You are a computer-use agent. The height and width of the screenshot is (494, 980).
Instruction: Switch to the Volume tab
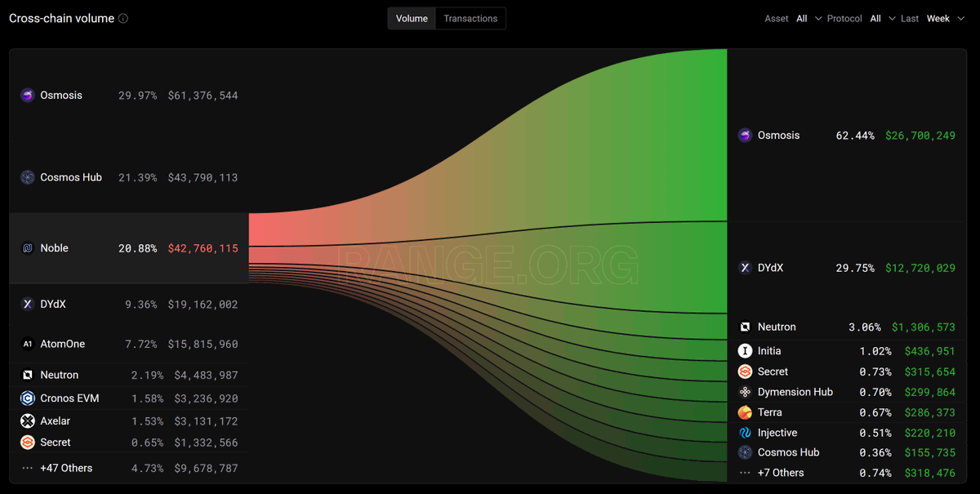(x=412, y=19)
